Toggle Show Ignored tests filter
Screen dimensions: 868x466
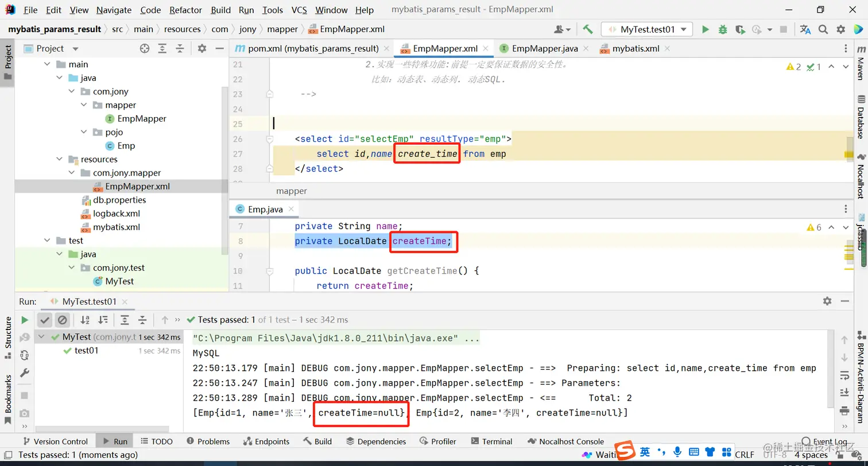[x=63, y=320]
